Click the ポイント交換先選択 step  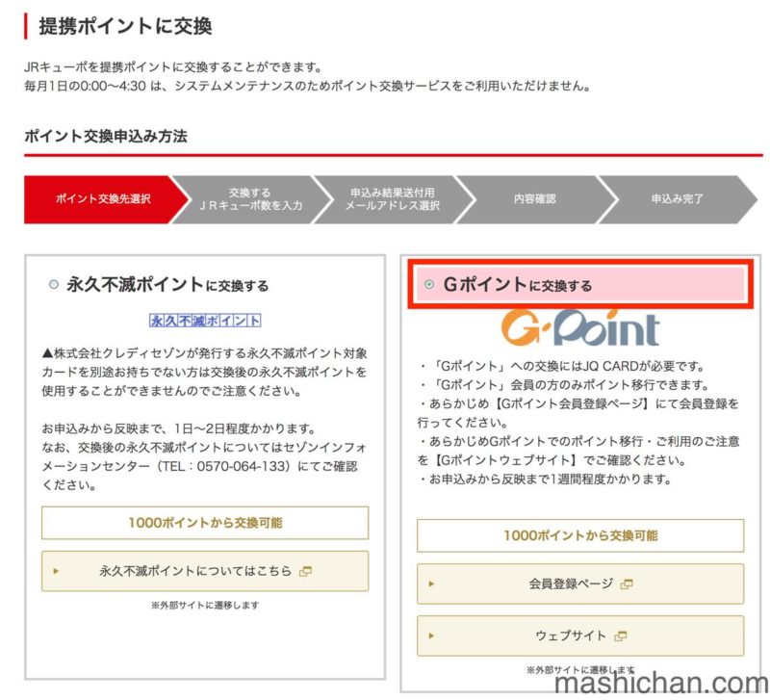pyautogui.click(x=106, y=199)
